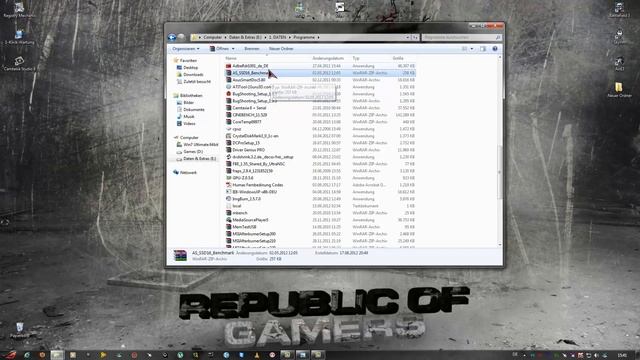Select Win7 Ultimate 64bit drive
640x360 pixels.
(x=200, y=144)
